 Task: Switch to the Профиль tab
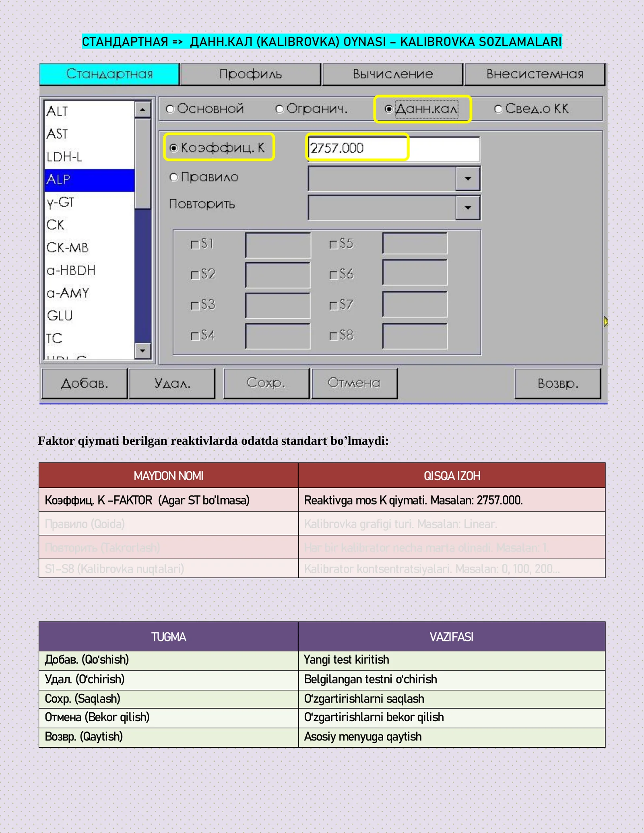250,74
